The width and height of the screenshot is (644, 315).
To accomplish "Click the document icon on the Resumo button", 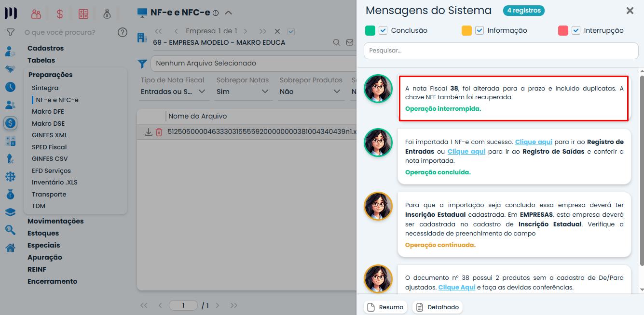I will pyautogui.click(x=371, y=307).
